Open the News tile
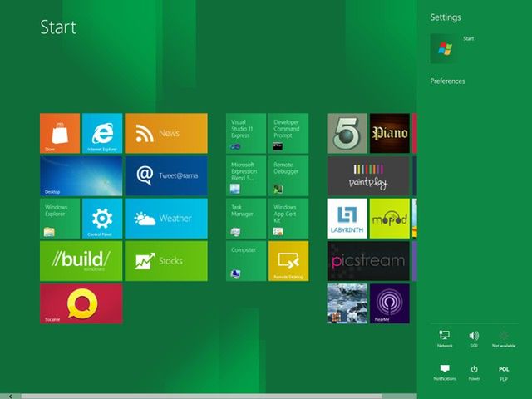The width and height of the screenshot is (532, 399). [x=166, y=133]
